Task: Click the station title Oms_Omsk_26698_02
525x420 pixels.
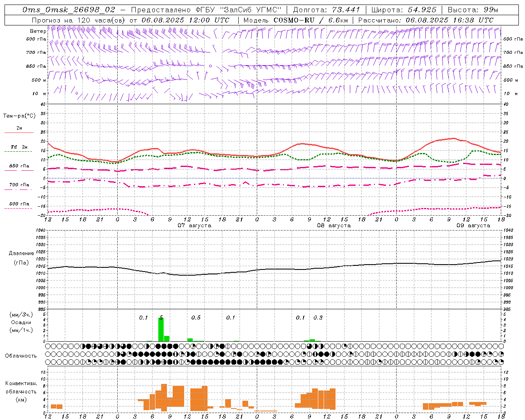Action: (x=69, y=10)
